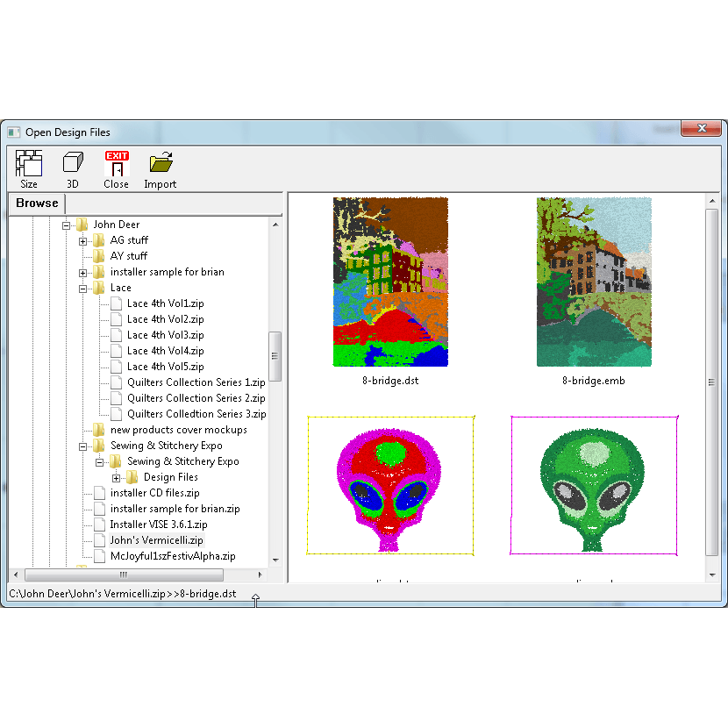The image size is (728, 728).
Task: Open the Size tool
Action: click(29, 167)
